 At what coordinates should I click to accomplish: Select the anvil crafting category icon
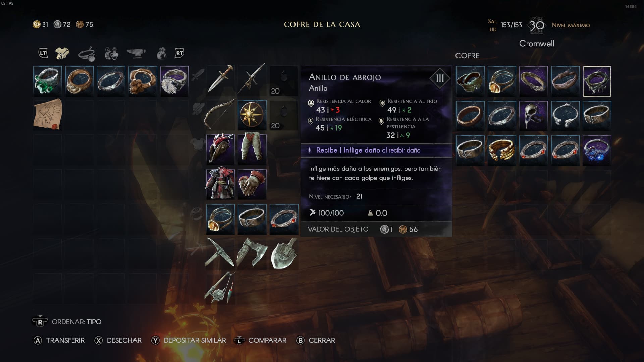136,53
